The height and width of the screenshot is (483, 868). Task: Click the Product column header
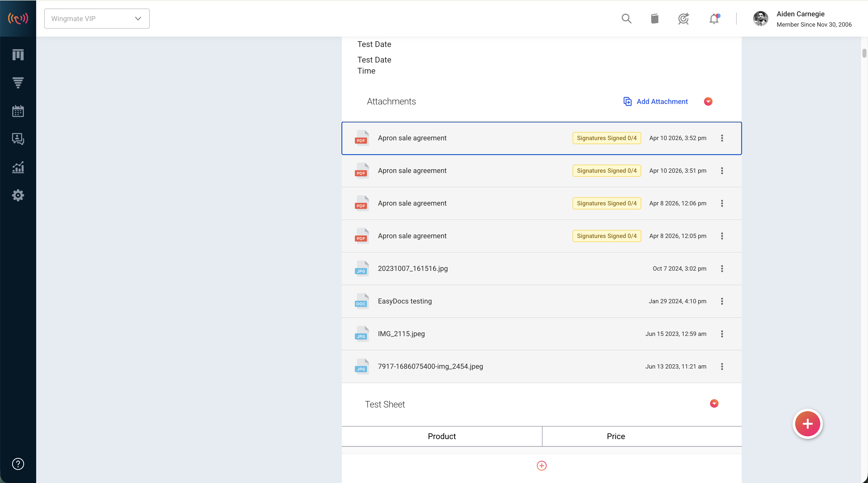pyautogui.click(x=442, y=437)
